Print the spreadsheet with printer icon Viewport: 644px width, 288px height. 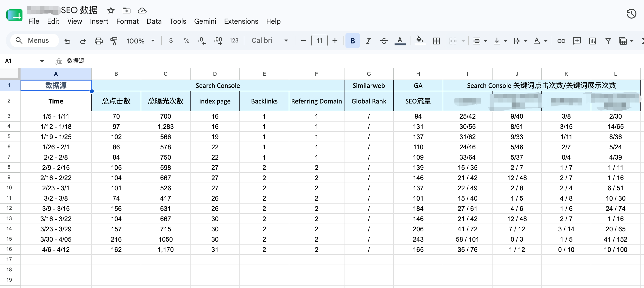point(98,41)
